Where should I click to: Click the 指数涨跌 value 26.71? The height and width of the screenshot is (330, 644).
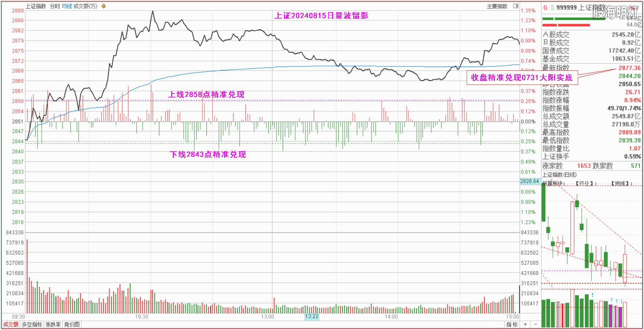633,92
